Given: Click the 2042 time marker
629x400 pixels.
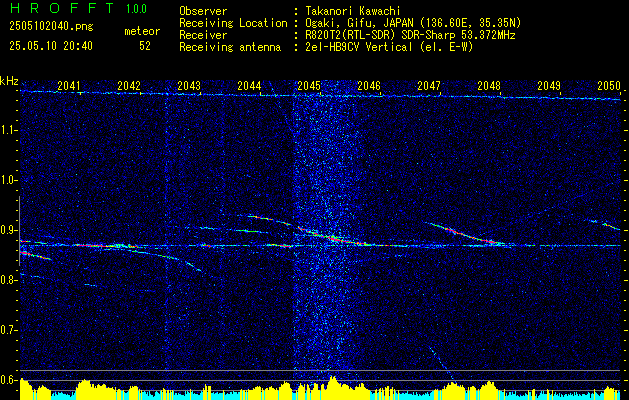Looking at the screenshot, I should tap(129, 85).
